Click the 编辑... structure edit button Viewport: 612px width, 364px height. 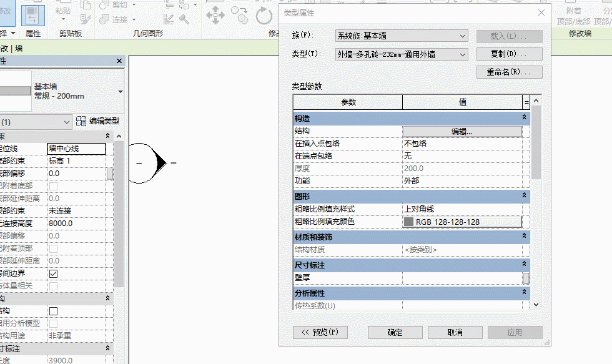click(463, 132)
